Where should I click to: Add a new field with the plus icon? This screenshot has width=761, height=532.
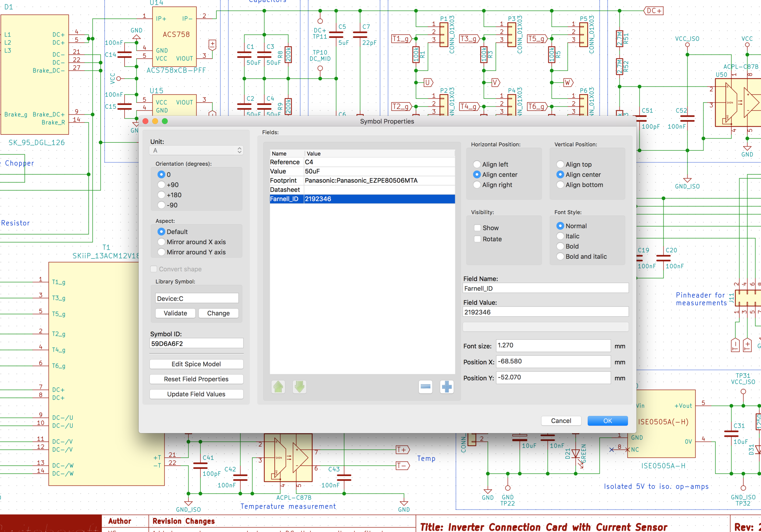pos(447,387)
